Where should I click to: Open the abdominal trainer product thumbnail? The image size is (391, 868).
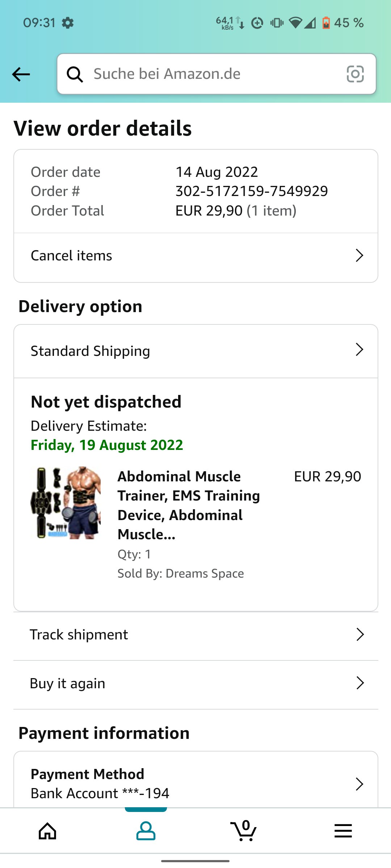pos(66,503)
